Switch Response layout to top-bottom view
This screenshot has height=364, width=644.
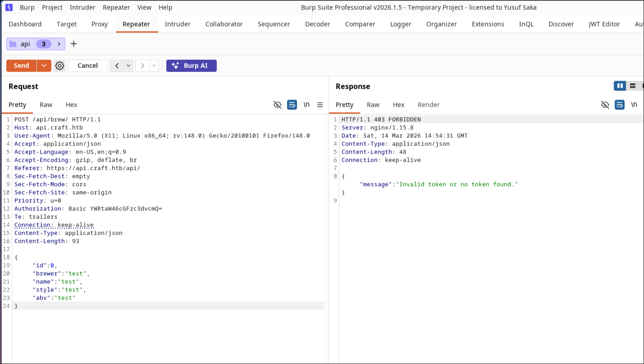tap(633, 86)
